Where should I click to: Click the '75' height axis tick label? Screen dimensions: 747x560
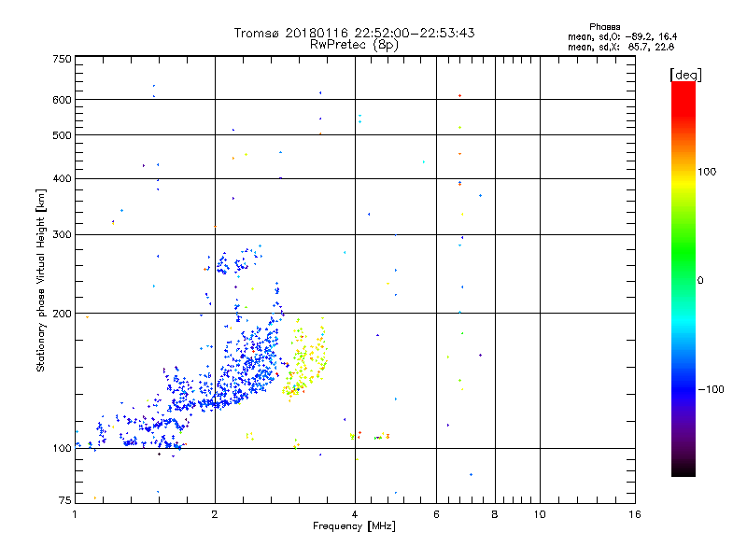click(x=65, y=500)
